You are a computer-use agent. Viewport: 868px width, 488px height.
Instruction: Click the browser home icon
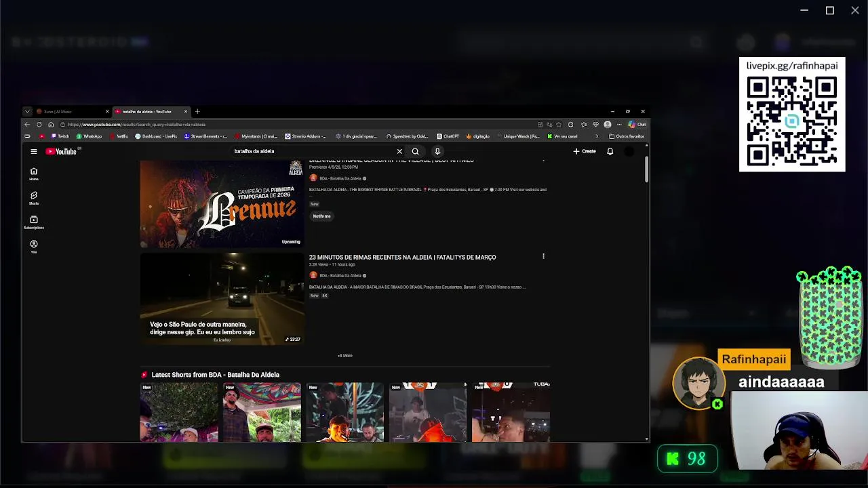50,124
